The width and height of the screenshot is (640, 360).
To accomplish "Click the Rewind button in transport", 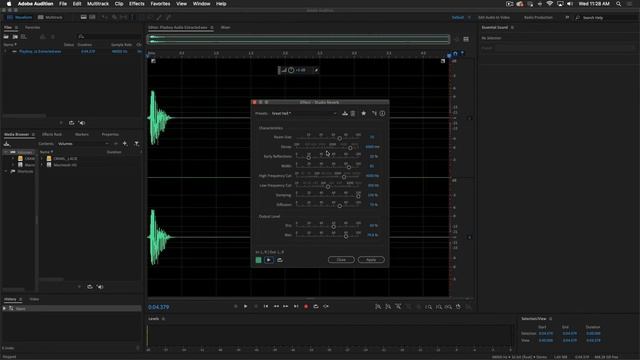I will 276,306.
